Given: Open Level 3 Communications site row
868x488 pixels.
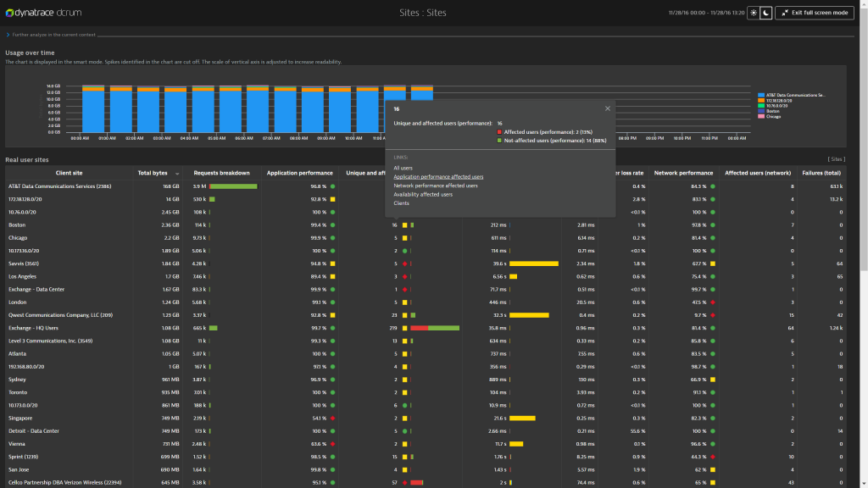Looking at the screenshot, I should (x=50, y=341).
